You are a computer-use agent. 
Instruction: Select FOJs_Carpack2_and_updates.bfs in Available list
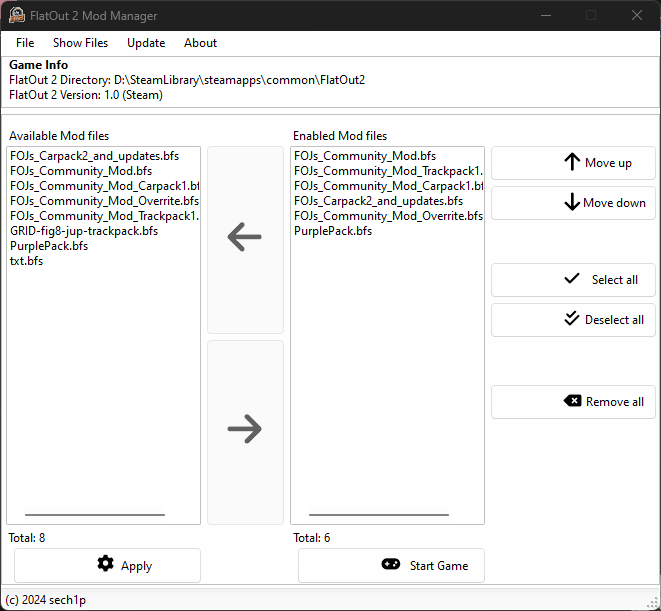pyautogui.click(x=104, y=156)
